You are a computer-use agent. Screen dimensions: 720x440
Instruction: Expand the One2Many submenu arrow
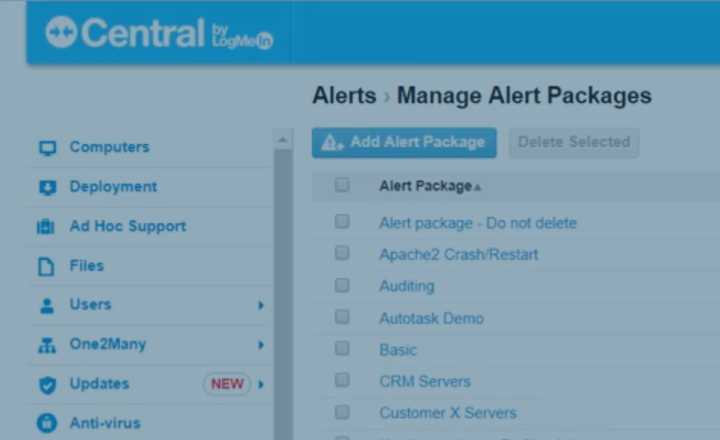tap(261, 344)
